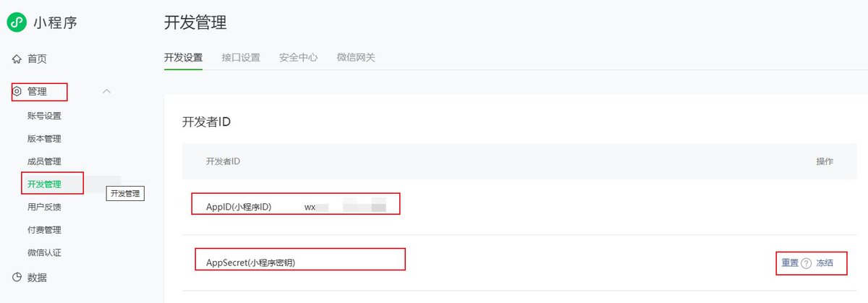Image resolution: width=868 pixels, height=303 pixels.
Task: Click the green Mini Program logo icon
Action: (x=17, y=22)
